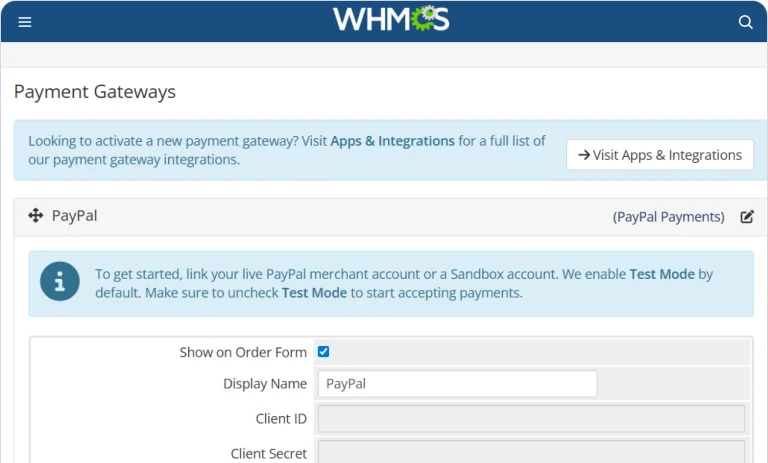Click the (PayPal Payments) label
The image size is (768, 463).
pyautogui.click(x=669, y=217)
